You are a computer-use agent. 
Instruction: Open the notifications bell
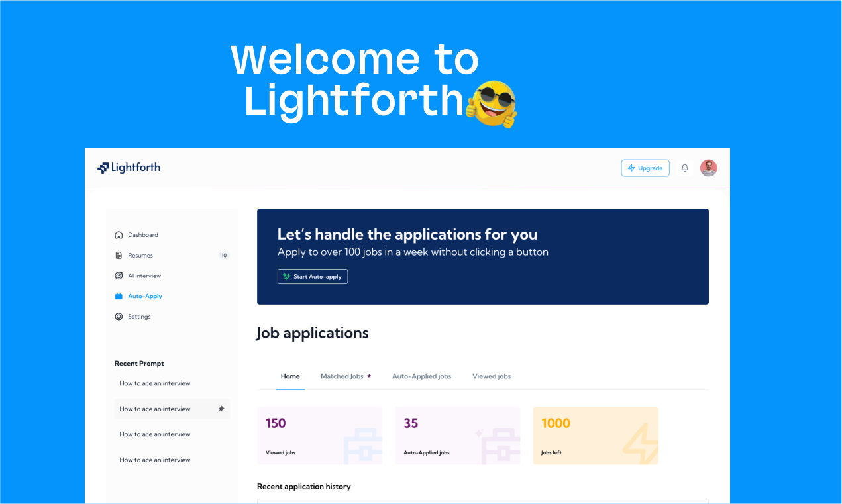(685, 168)
